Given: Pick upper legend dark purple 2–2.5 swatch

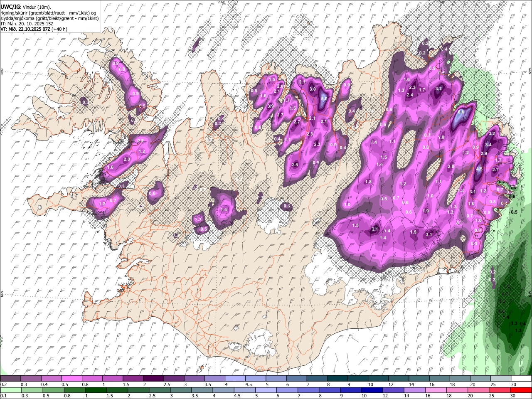Looking at the screenshot, I should click(x=153, y=379).
